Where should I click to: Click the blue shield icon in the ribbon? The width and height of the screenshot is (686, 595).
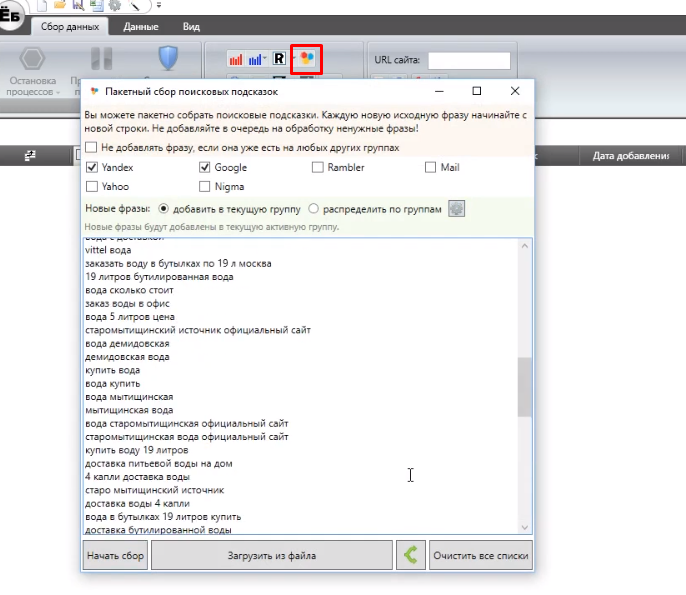click(x=168, y=58)
